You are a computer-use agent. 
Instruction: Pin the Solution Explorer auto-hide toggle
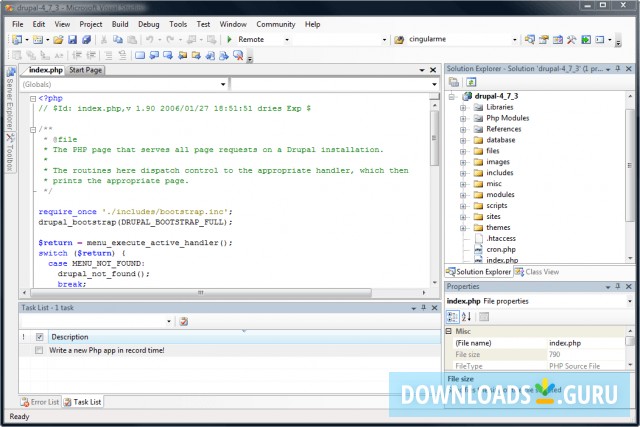tap(618, 68)
